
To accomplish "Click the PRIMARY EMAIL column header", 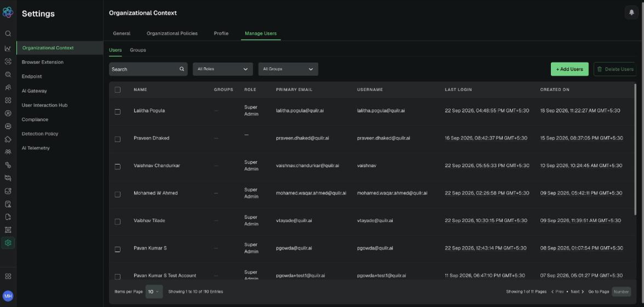I will [x=294, y=90].
